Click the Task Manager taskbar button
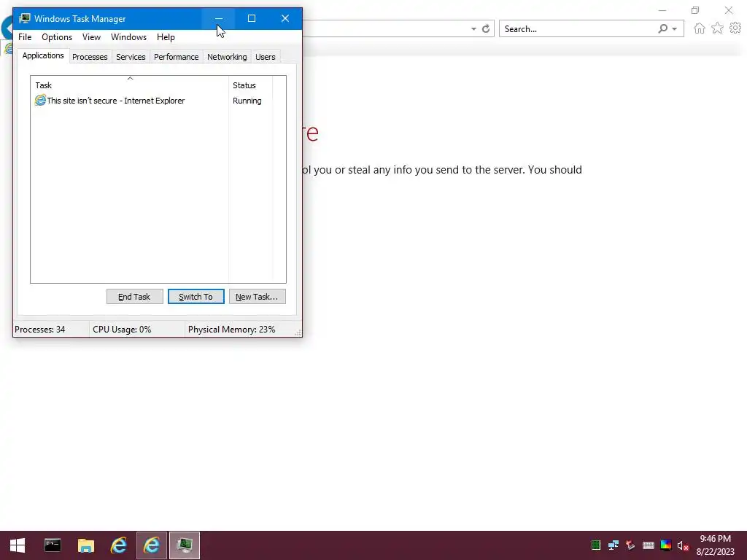 click(185, 545)
